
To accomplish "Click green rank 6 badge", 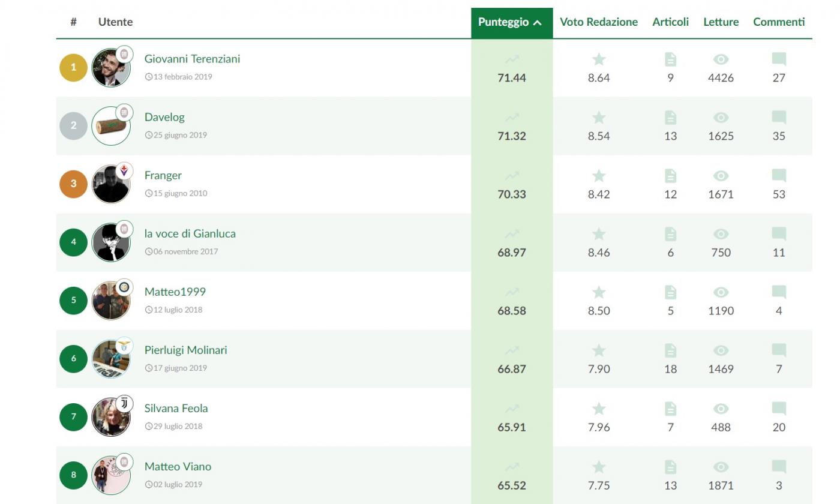I will [x=74, y=358].
